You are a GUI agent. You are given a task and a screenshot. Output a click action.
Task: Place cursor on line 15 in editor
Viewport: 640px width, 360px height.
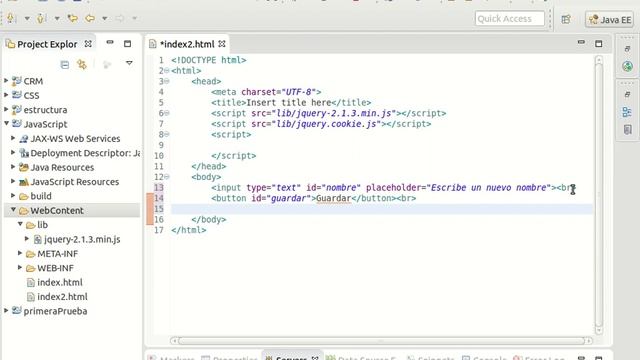(382, 209)
